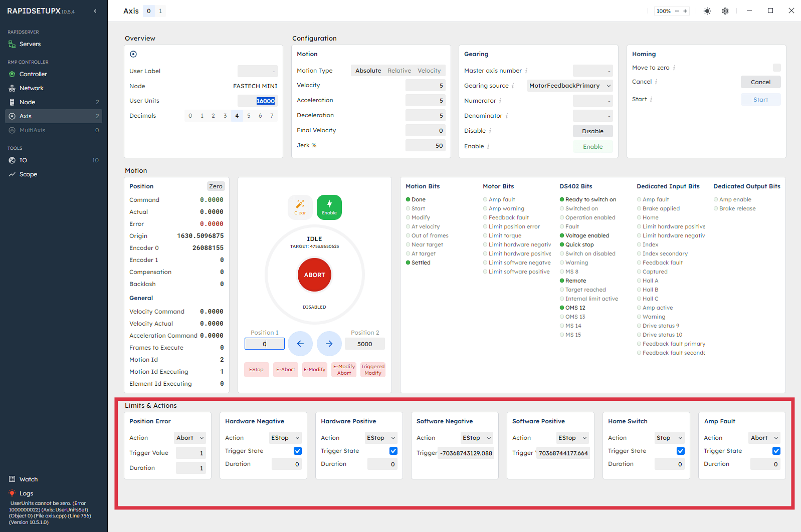Viewport: 801px width, 532px height.
Task: Toggle Amp Fault Trigger State checkbox
Action: [x=776, y=451]
